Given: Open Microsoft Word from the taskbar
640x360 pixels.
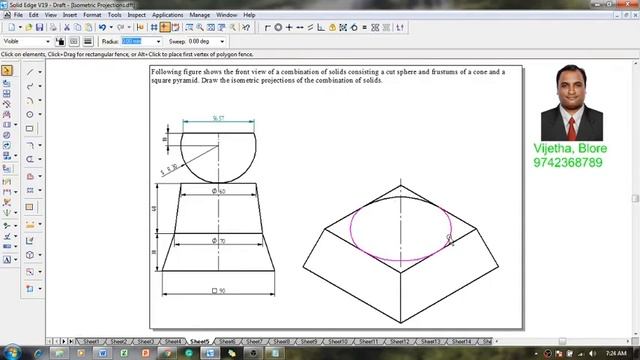Looking at the screenshot, I should [102, 353].
